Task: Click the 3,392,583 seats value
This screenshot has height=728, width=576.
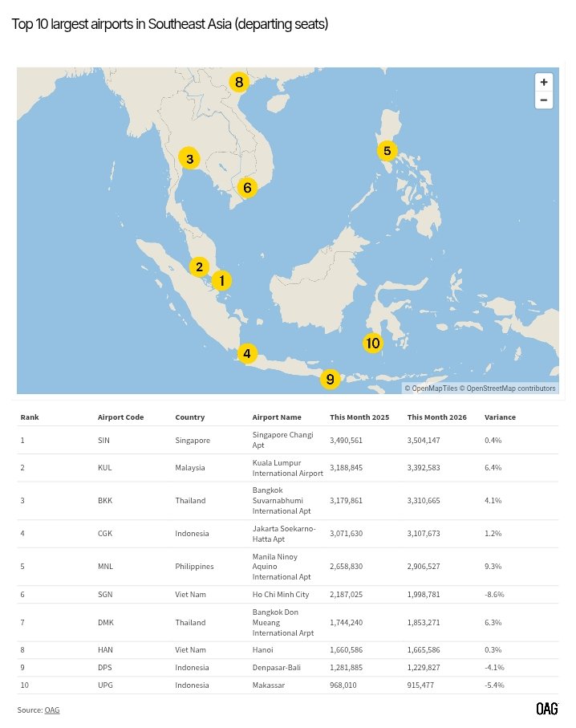Action: pos(424,467)
